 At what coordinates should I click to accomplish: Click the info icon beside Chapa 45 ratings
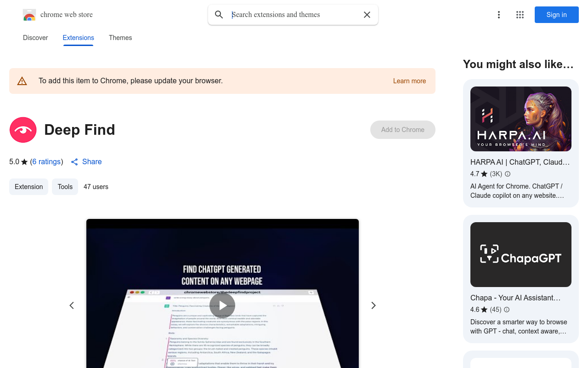tap(507, 310)
